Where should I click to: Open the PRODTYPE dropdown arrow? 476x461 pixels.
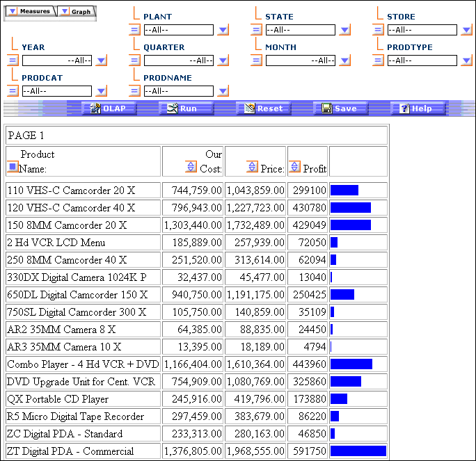click(x=466, y=60)
